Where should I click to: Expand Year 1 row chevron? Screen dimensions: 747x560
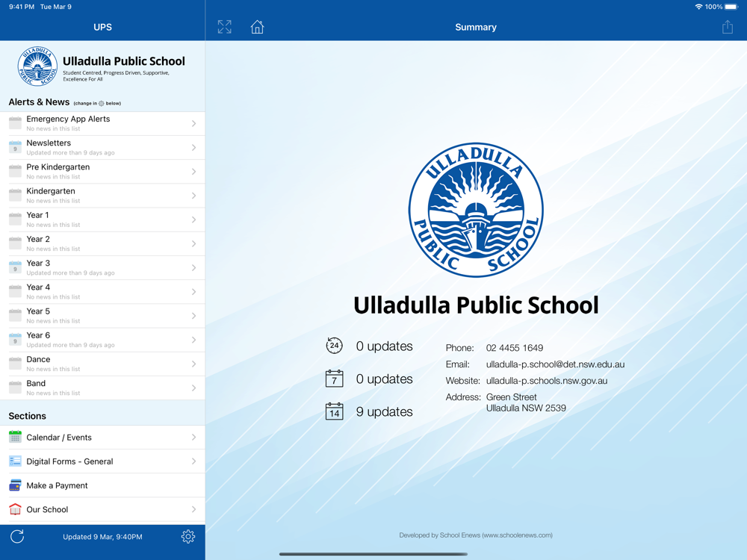point(194,220)
